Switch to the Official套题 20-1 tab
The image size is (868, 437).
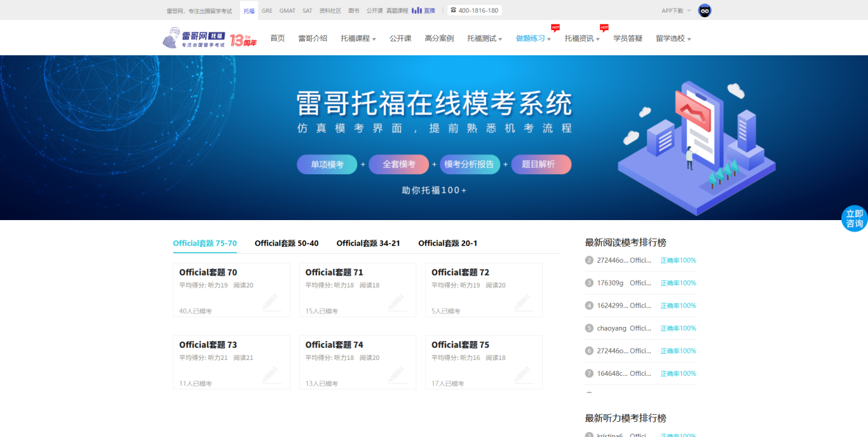click(447, 243)
